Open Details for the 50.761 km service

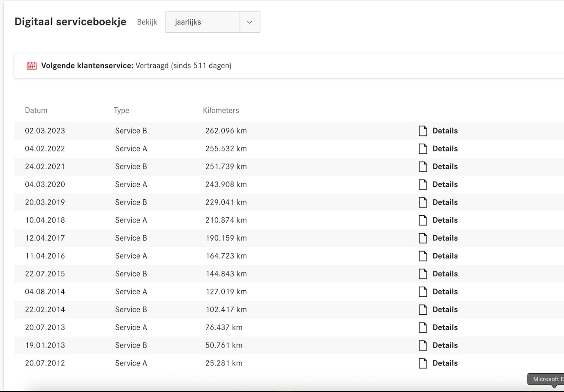tap(445, 345)
